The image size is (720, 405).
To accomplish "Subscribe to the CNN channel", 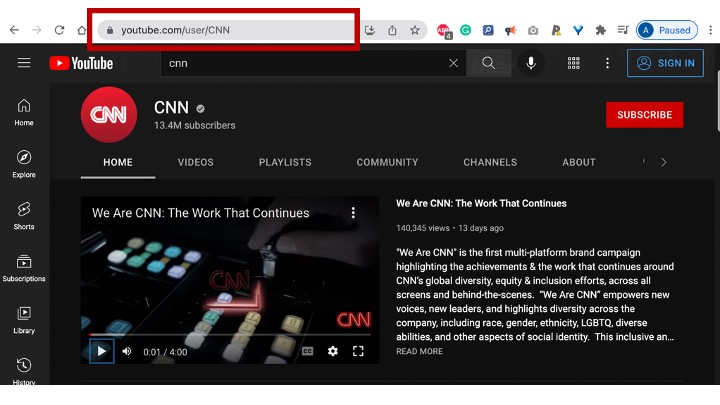I will pyautogui.click(x=645, y=115).
